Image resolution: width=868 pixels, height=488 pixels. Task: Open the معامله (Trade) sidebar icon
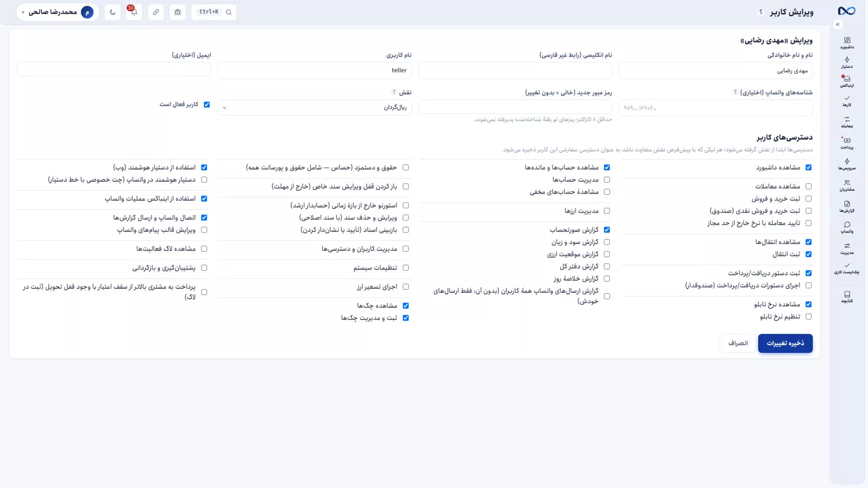coord(847,122)
